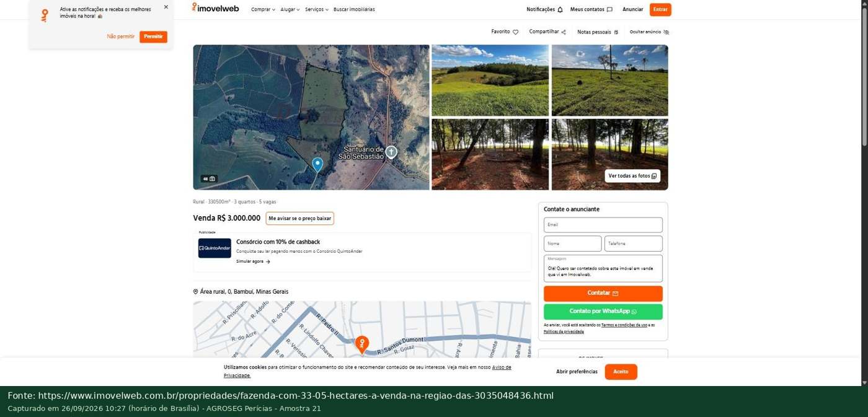Image resolution: width=868 pixels, height=417 pixels.
Task: Open the main satellite map photo
Action: click(x=311, y=117)
